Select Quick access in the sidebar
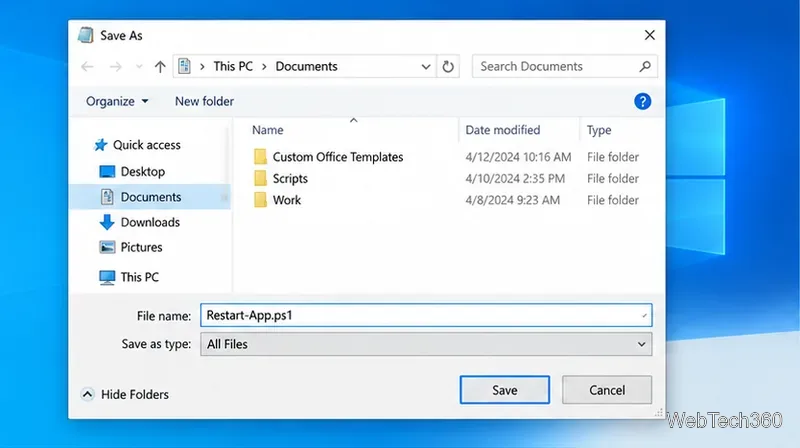The height and width of the screenshot is (448, 800). [146, 145]
